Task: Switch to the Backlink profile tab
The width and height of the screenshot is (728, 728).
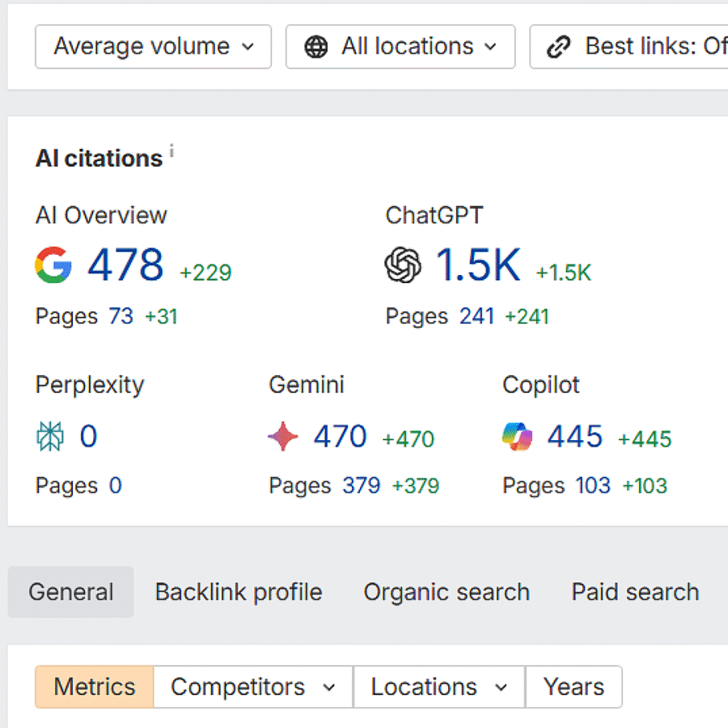Action: coord(238,592)
